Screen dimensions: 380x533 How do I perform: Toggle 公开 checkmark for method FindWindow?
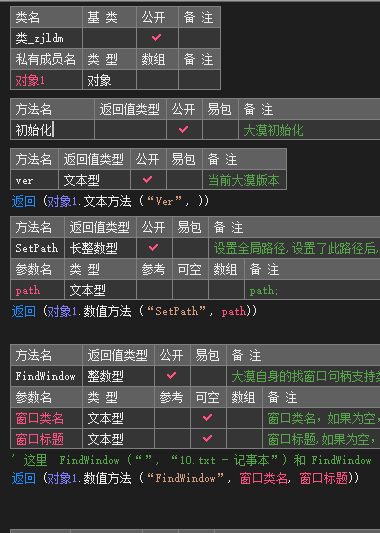tap(172, 376)
